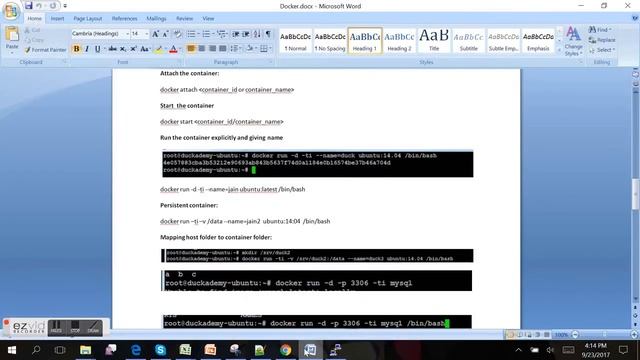Toggle justify alignment
Image resolution: width=640 pixels, height=360 pixels.
pos(222,49)
